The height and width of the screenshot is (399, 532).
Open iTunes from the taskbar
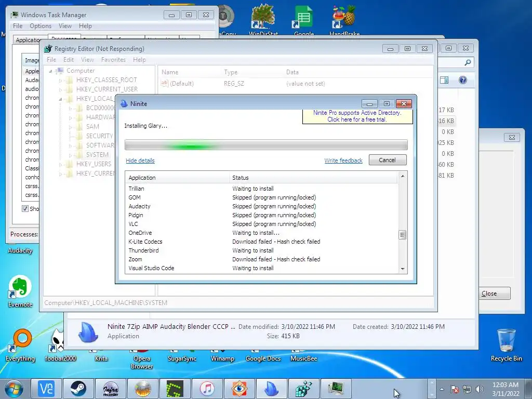coord(207,389)
